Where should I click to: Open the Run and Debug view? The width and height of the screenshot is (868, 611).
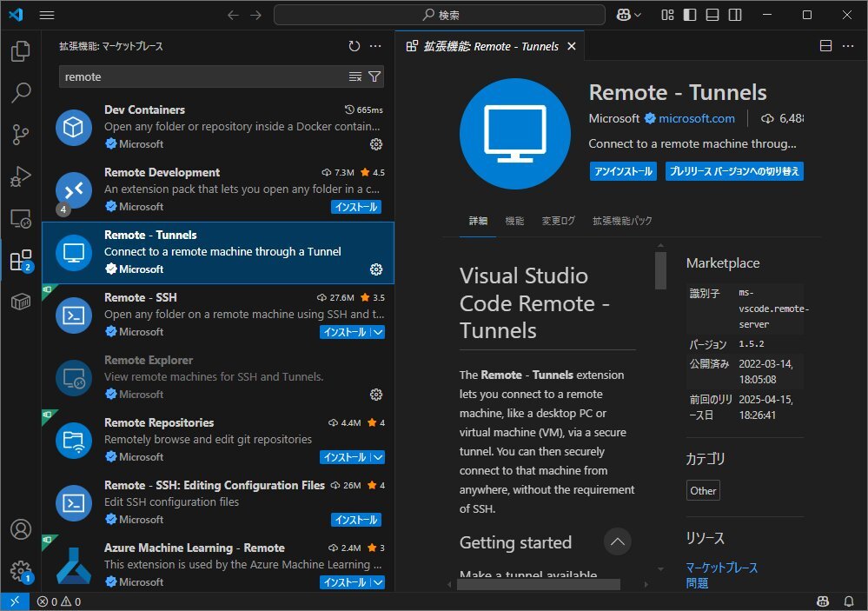click(x=21, y=176)
